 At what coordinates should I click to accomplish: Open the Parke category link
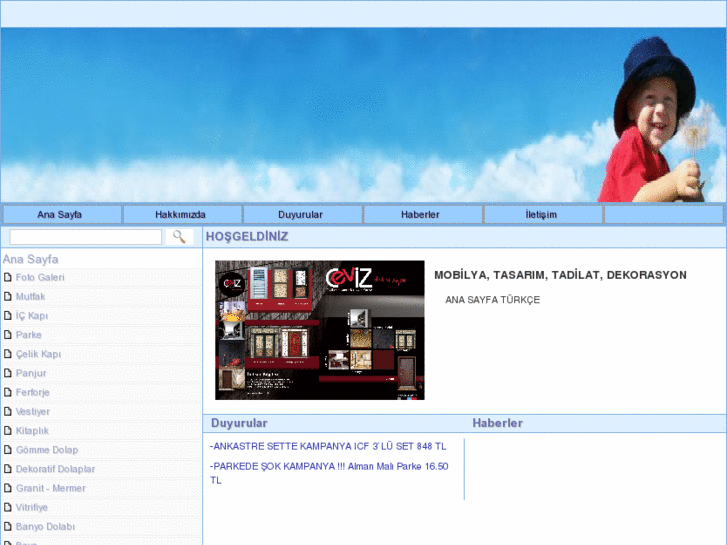(28, 335)
